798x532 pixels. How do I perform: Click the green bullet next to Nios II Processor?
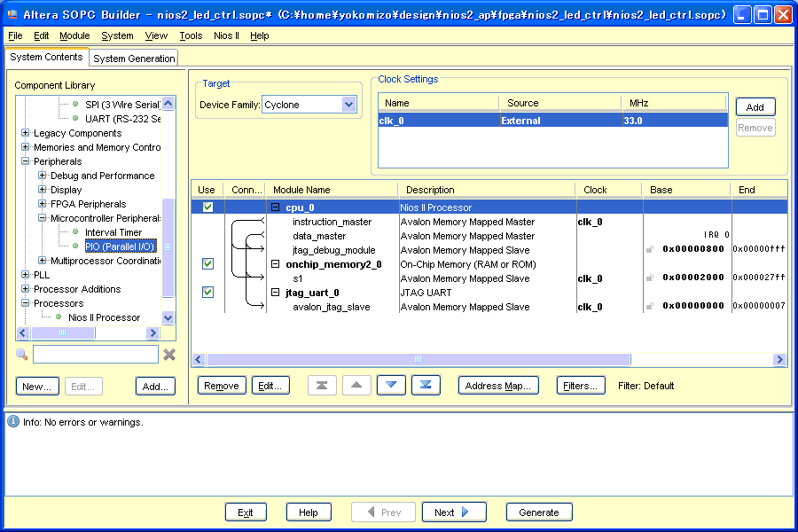(x=59, y=317)
